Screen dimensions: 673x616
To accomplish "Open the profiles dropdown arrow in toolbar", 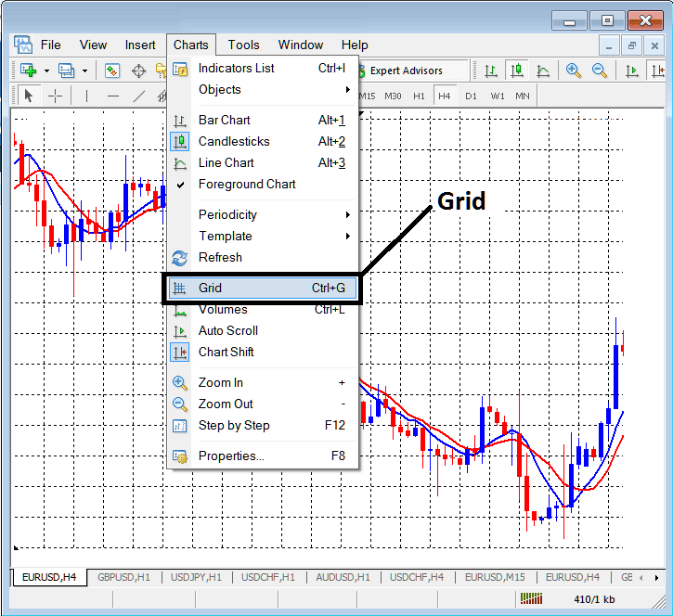I will point(84,71).
